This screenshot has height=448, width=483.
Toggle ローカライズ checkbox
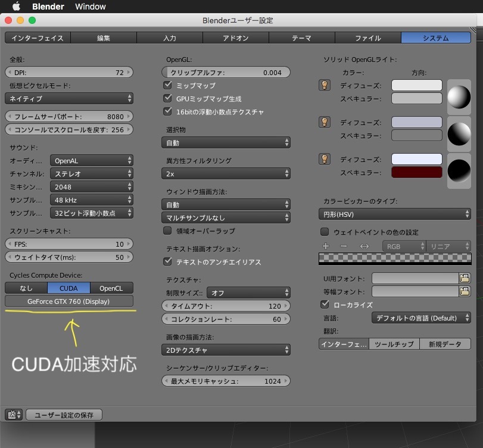click(325, 304)
